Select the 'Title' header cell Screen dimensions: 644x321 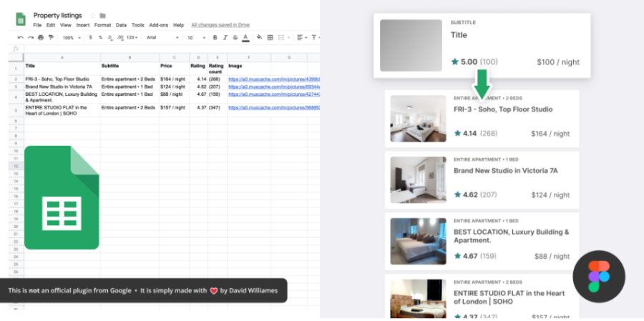coord(62,69)
